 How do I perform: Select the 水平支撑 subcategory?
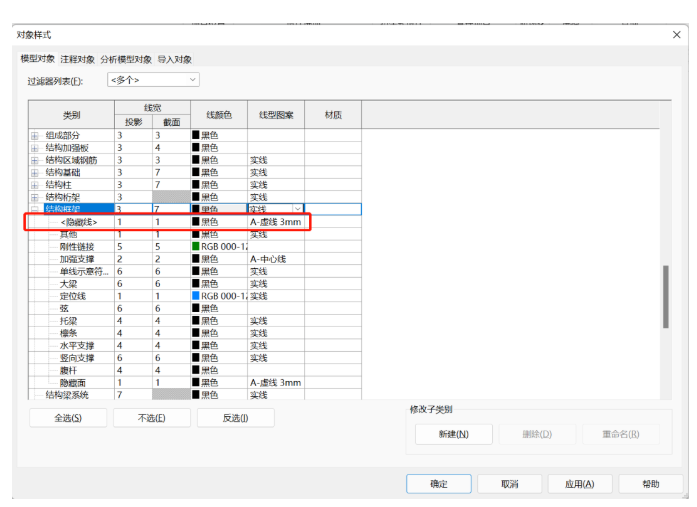coord(77,346)
